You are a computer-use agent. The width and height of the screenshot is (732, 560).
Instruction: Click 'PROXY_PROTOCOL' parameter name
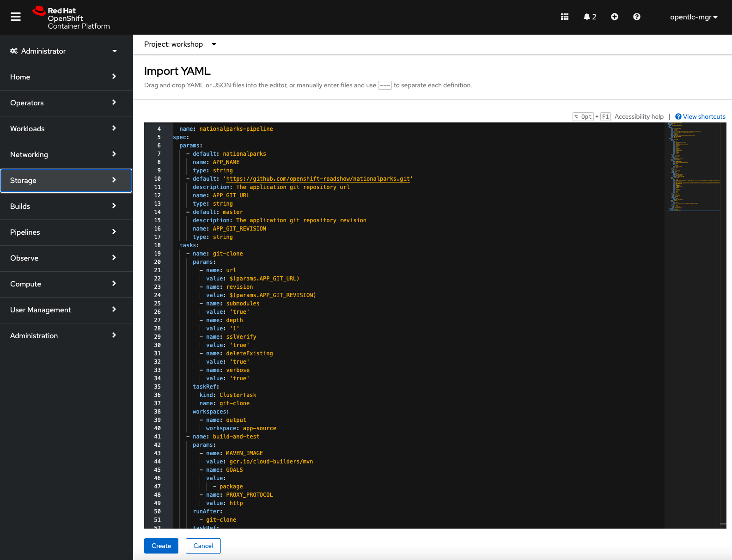(x=250, y=495)
